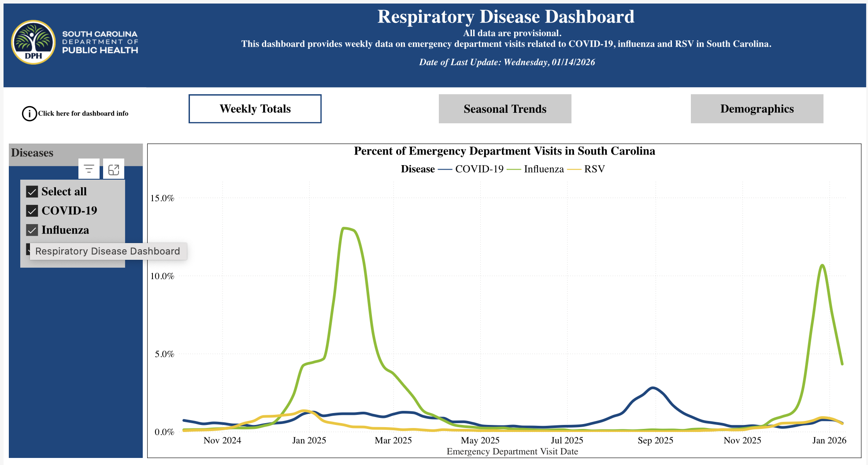
Task: Click the green Influenza legend line swatch
Action: [514, 170]
